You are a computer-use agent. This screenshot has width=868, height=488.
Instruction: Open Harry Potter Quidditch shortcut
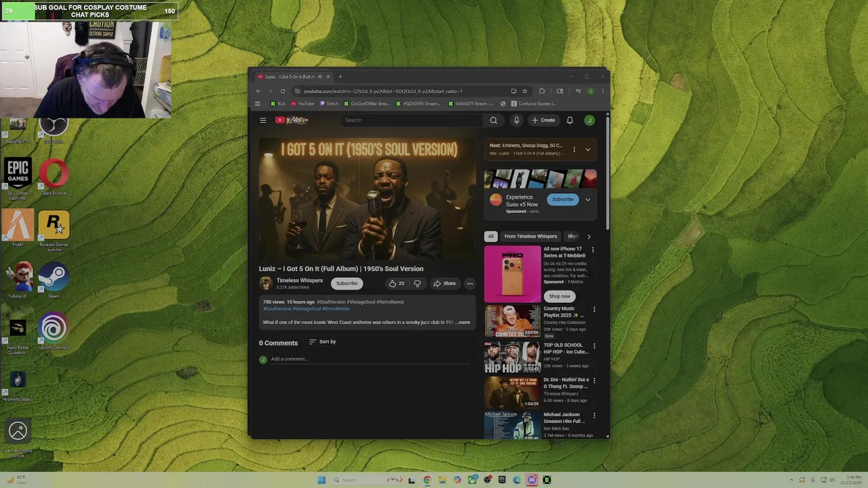click(18, 335)
